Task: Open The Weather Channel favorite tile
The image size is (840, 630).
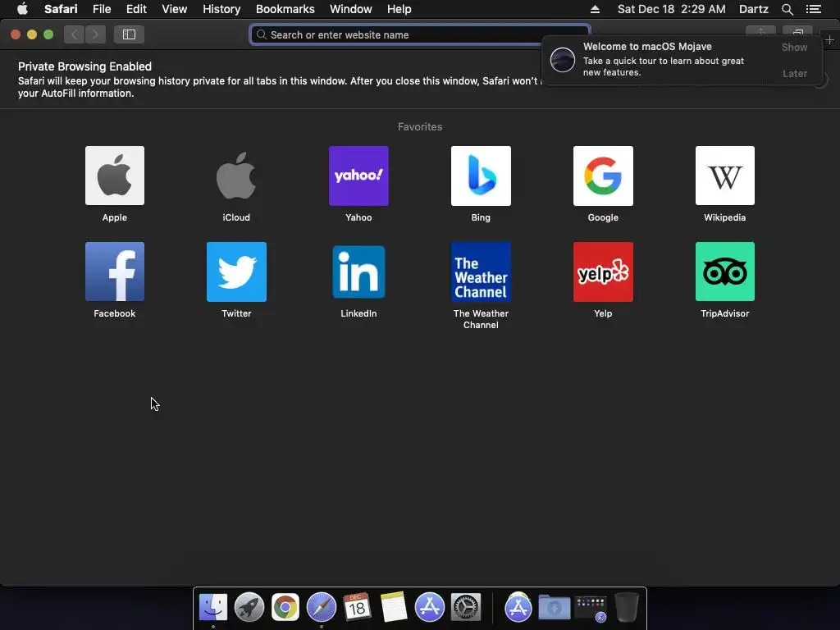Action: point(481,272)
